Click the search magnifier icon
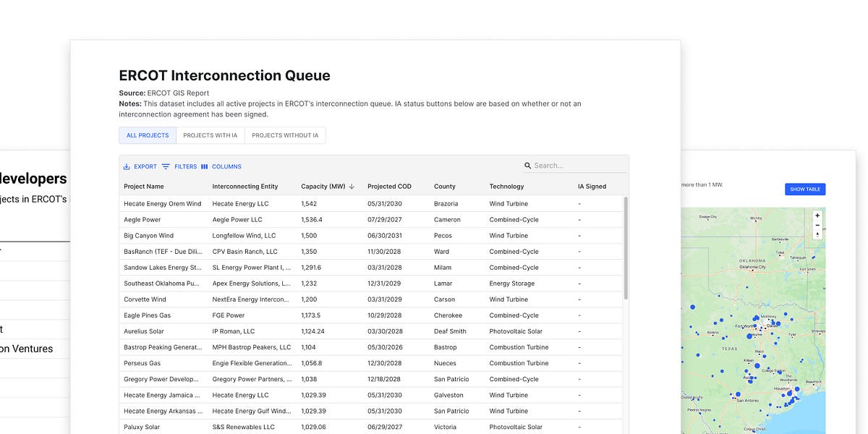 (x=528, y=166)
